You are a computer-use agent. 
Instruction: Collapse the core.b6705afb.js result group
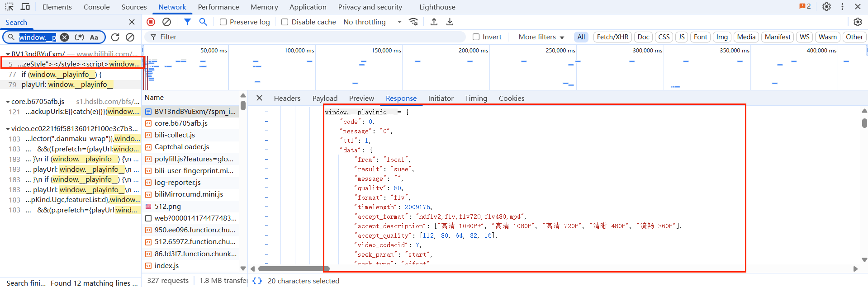pos(8,102)
